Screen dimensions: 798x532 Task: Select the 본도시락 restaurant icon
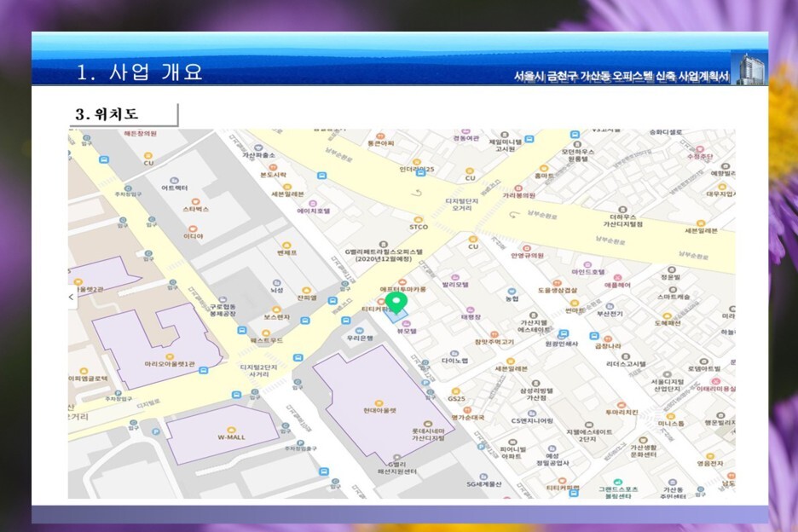[x=273, y=167]
